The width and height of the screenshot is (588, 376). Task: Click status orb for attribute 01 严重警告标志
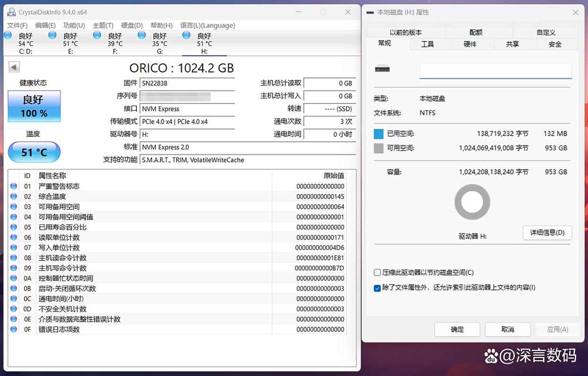click(x=13, y=186)
